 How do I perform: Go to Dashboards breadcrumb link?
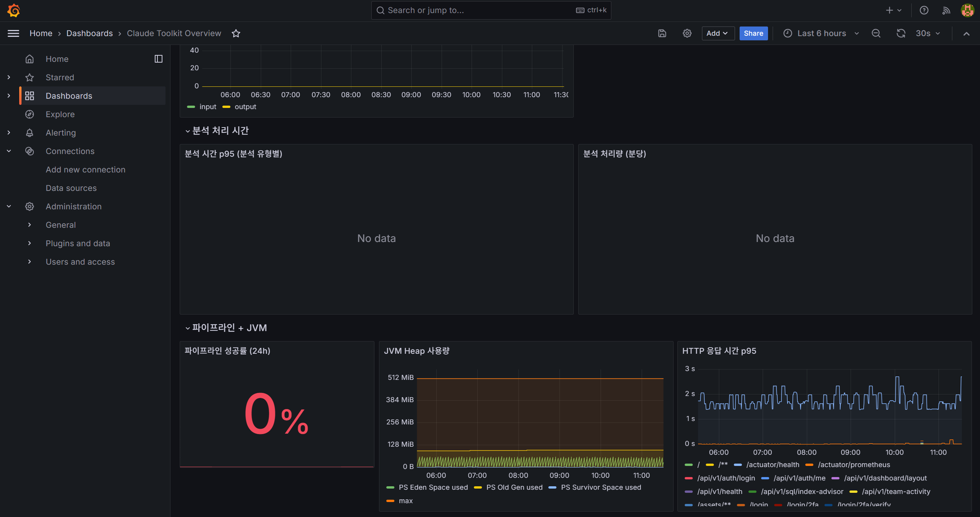click(x=89, y=33)
